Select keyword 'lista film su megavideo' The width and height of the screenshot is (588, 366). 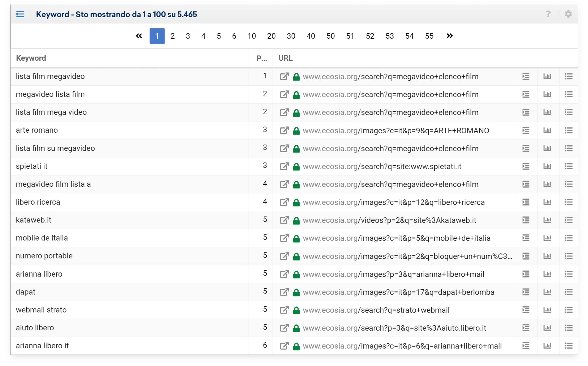click(x=56, y=148)
